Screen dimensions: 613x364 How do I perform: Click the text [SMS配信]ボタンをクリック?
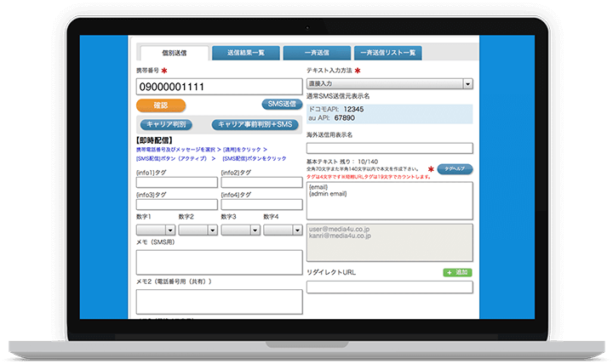254,158
